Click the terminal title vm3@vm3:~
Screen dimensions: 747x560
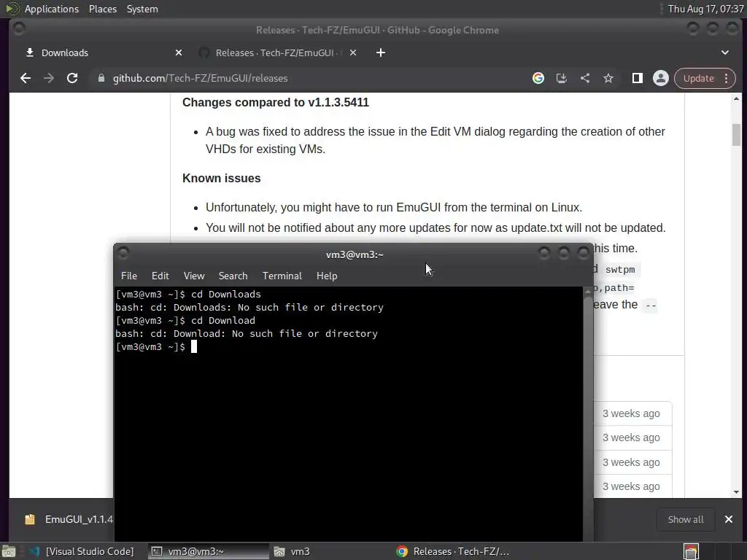pos(355,254)
